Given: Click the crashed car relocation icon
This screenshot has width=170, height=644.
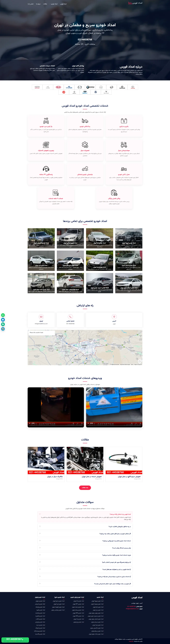Looking at the screenshot, I should [x=85, y=169].
